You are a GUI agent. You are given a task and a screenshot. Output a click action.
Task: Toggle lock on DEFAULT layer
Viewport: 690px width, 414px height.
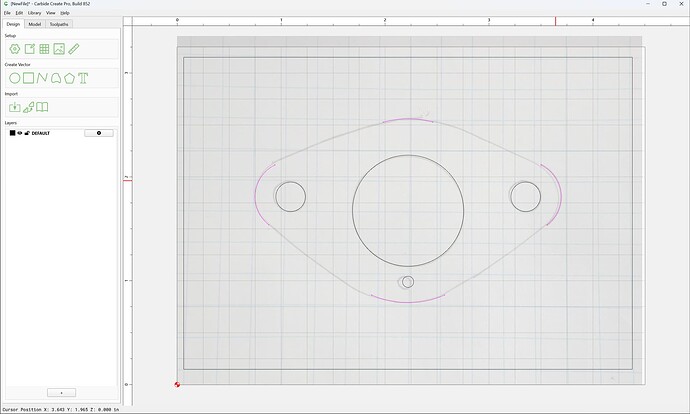[27, 133]
